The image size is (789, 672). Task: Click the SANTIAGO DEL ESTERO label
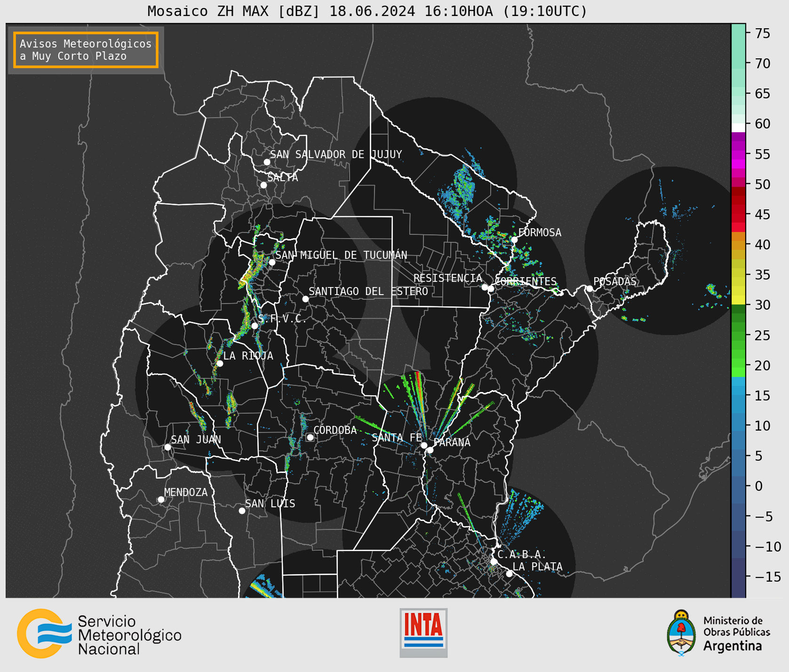click(x=368, y=291)
